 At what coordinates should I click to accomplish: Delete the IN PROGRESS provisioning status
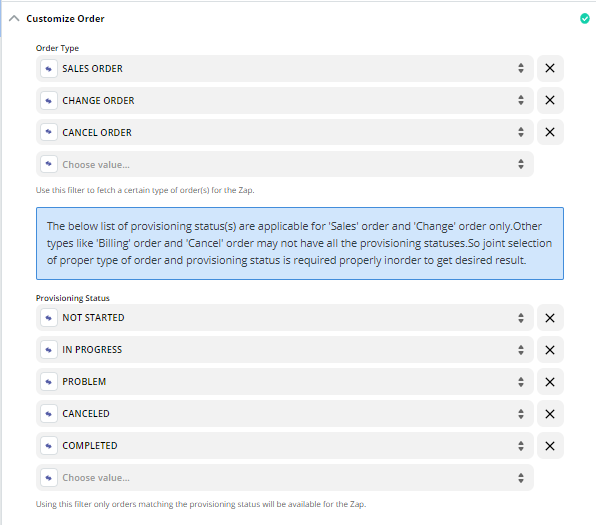point(550,350)
